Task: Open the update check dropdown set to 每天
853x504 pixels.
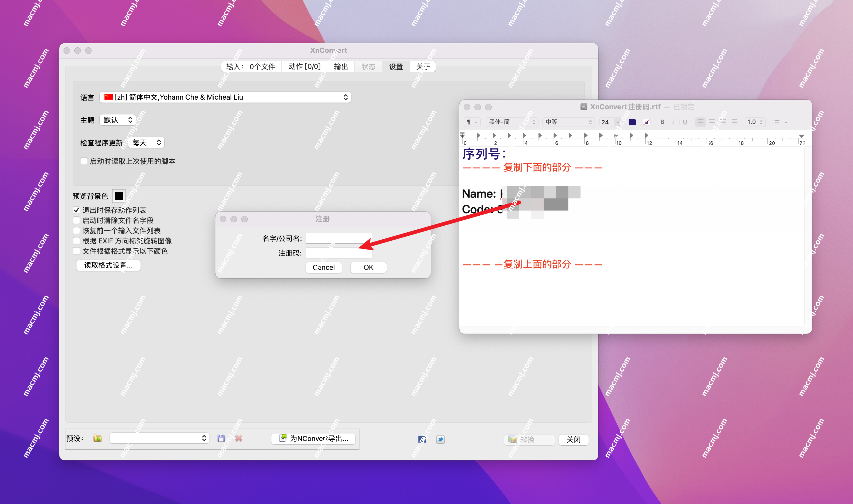Action: [x=146, y=143]
